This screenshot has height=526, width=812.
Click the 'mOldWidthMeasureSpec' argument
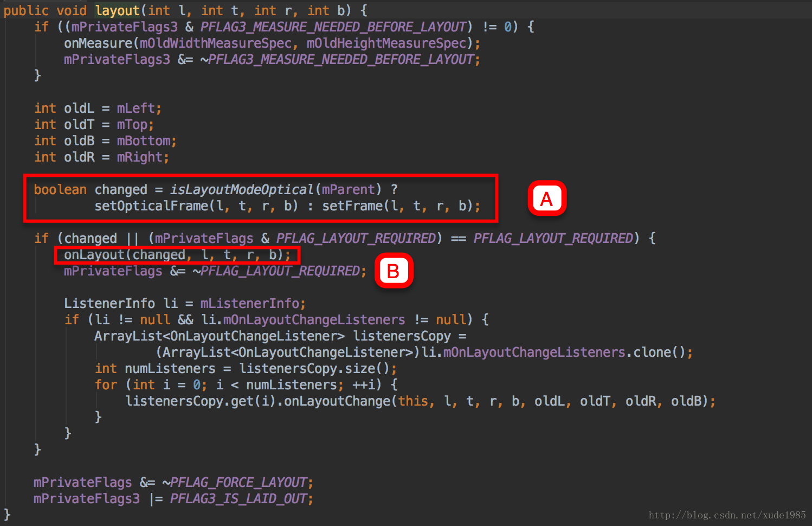click(215, 43)
